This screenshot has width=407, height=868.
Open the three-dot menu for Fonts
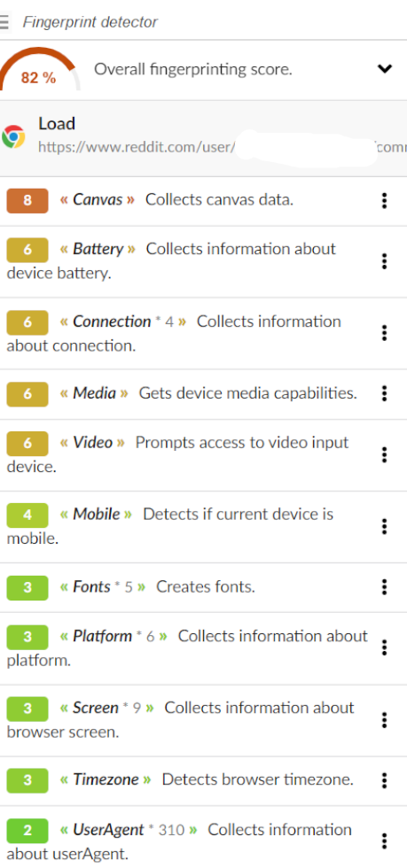384,586
